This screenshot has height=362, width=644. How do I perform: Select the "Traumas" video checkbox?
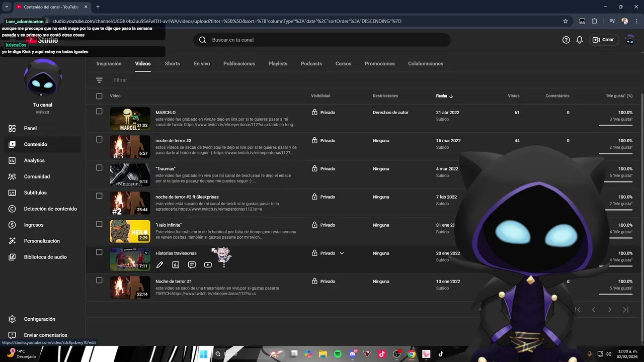[99, 168]
